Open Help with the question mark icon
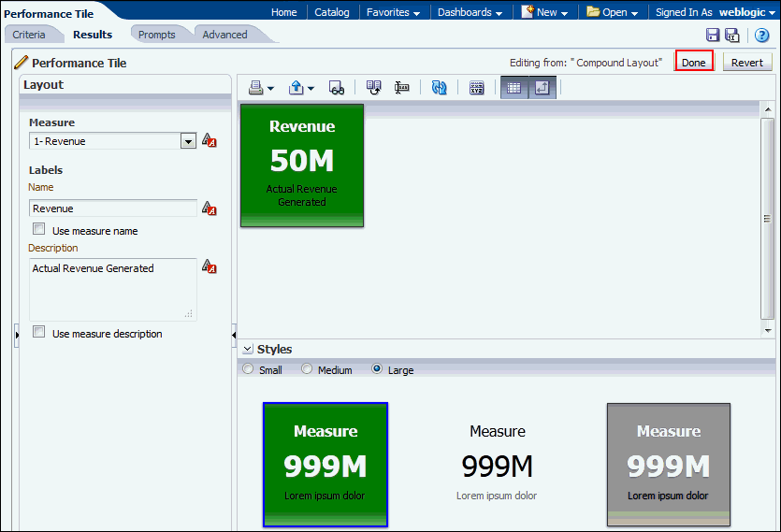Viewport: 781px width, 532px height. pyautogui.click(x=761, y=36)
